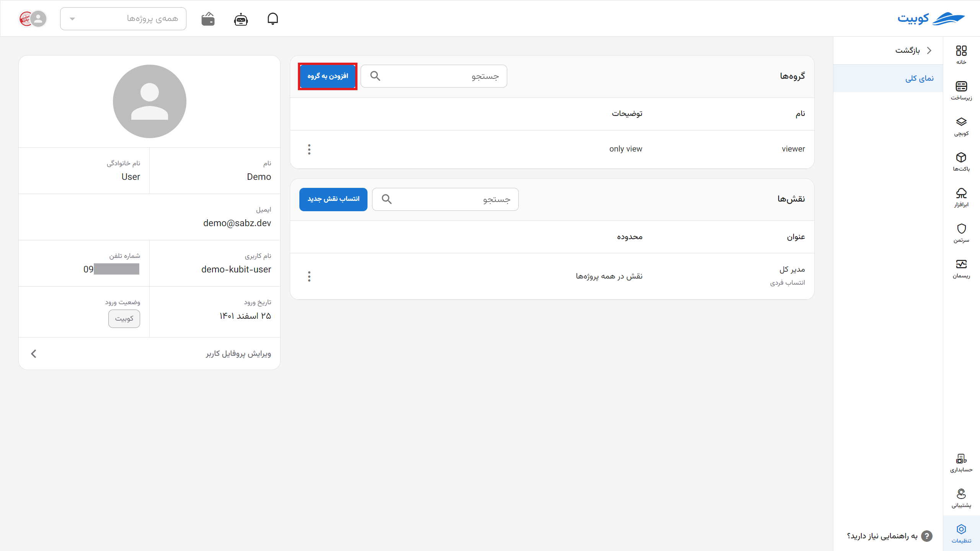980x551 pixels.
Task: Click the first name Demo
Action: click(x=259, y=177)
